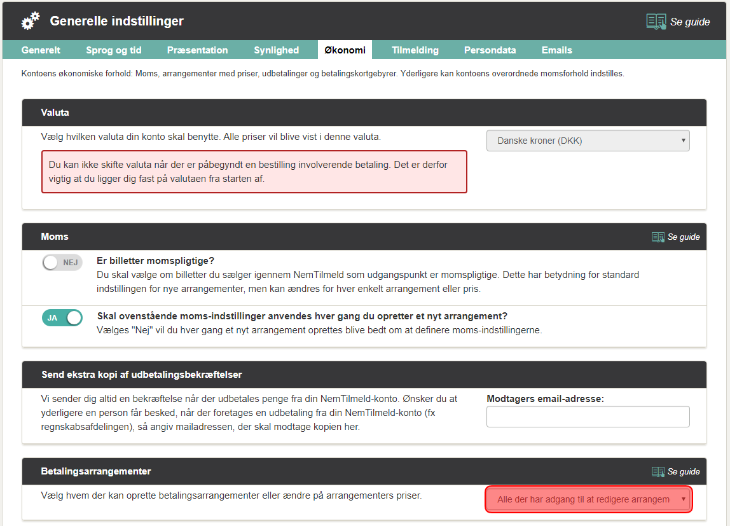The image size is (730, 526).
Task: Click the Modtagers email-adresse input field
Action: click(588, 417)
